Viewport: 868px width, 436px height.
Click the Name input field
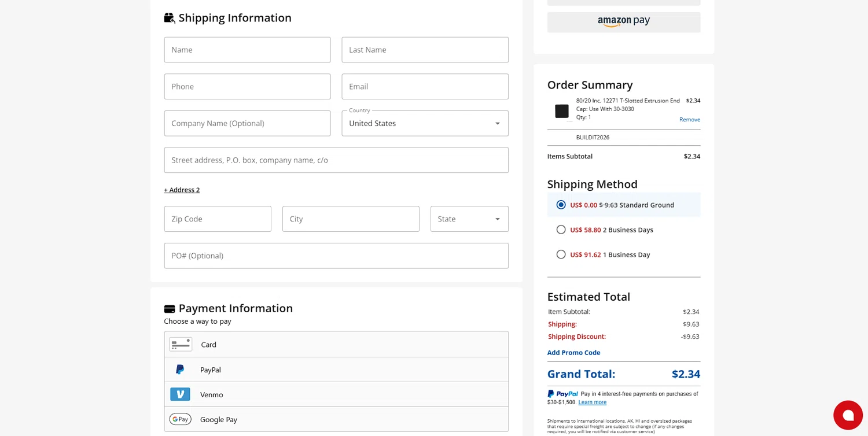click(247, 50)
